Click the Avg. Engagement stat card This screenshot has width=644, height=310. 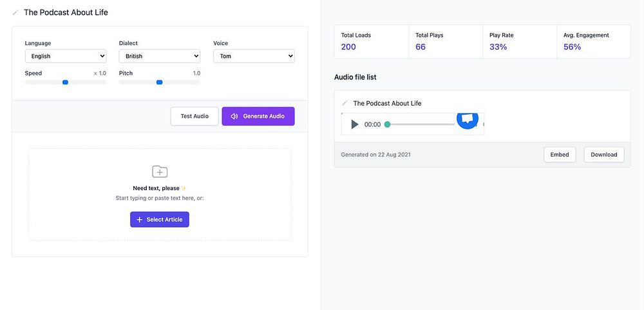click(593, 41)
